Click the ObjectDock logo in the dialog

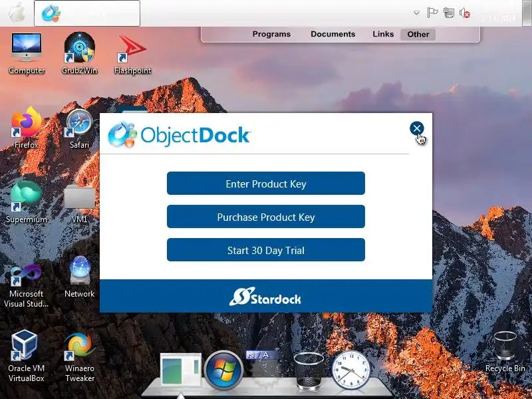[x=179, y=135]
